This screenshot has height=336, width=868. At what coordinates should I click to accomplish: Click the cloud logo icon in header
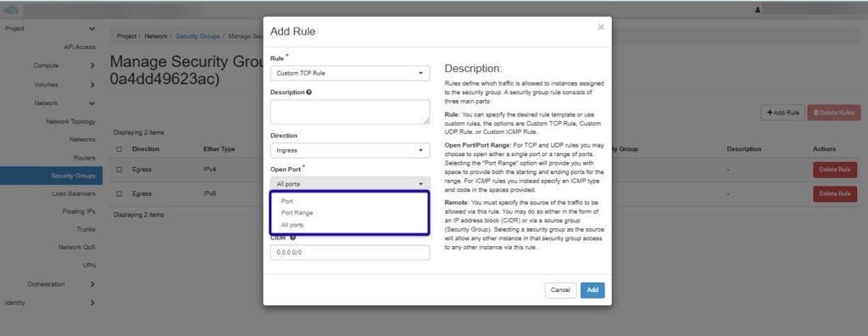(x=11, y=10)
